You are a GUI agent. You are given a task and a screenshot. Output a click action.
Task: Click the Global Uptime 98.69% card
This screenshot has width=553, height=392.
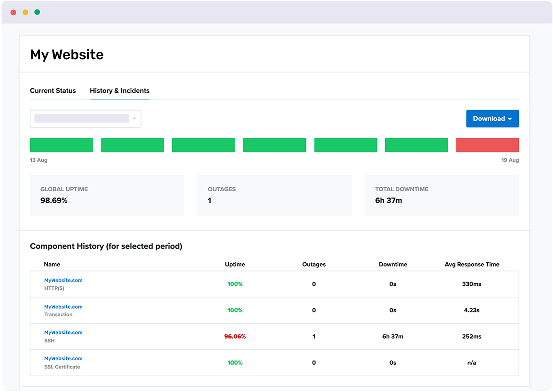click(107, 195)
